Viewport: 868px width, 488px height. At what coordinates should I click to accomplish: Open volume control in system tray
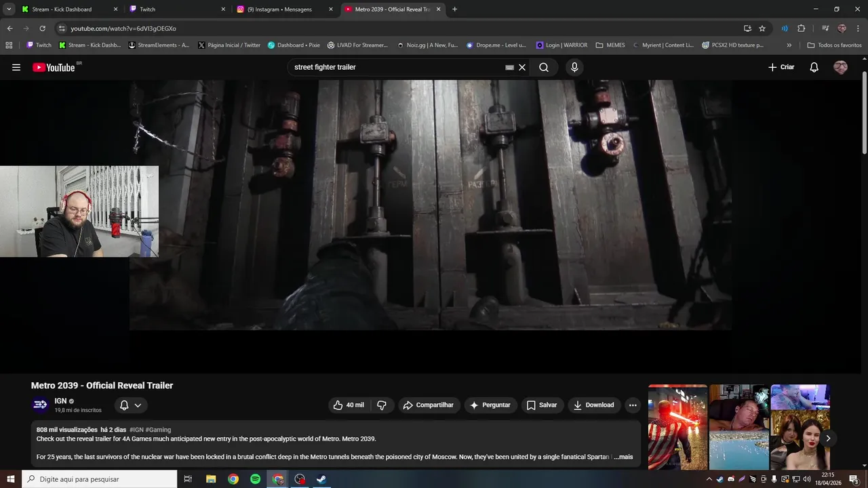click(x=807, y=479)
